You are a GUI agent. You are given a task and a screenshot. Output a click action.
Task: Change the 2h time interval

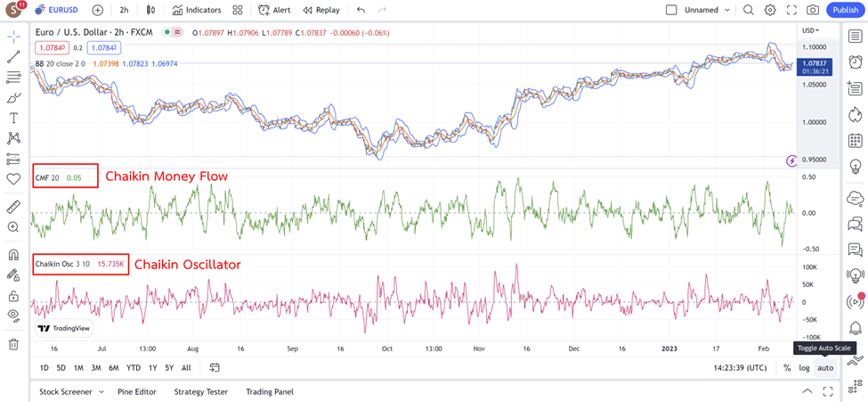(124, 10)
